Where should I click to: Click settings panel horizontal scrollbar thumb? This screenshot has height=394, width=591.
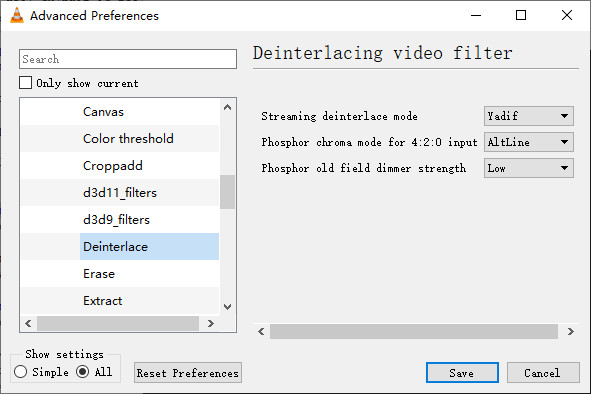(414, 331)
